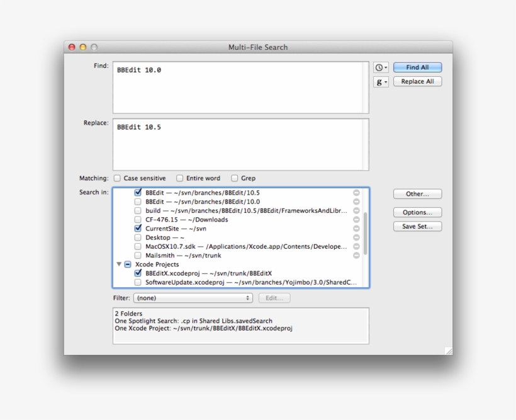The width and height of the screenshot is (516, 420).
Task: Uncheck the CurrentSite entry
Action: 138,229
